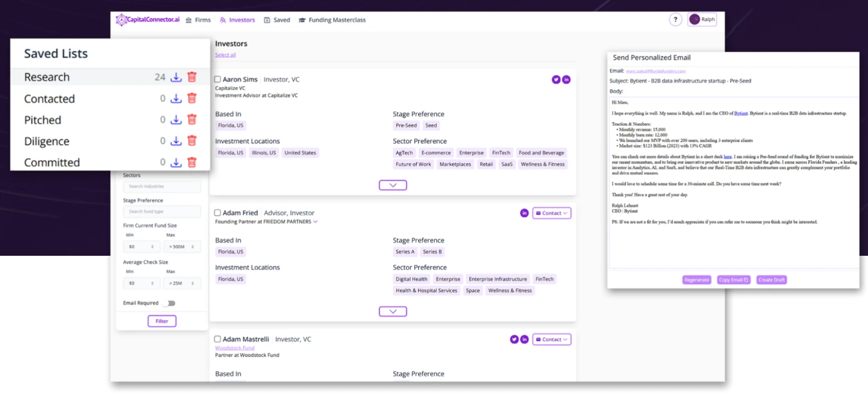Click the Create Draft button

tap(772, 280)
